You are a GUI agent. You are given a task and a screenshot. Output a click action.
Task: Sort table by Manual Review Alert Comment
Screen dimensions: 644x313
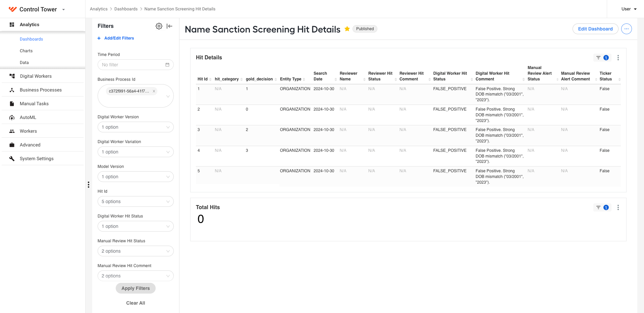tap(596, 79)
